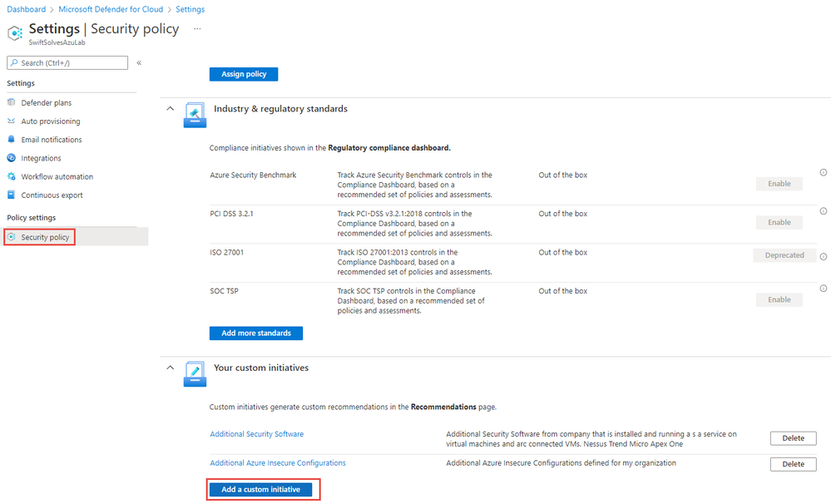Open the ellipsis menu beside Security policy title
The width and height of the screenshot is (831, 504).
coord(197,28)
